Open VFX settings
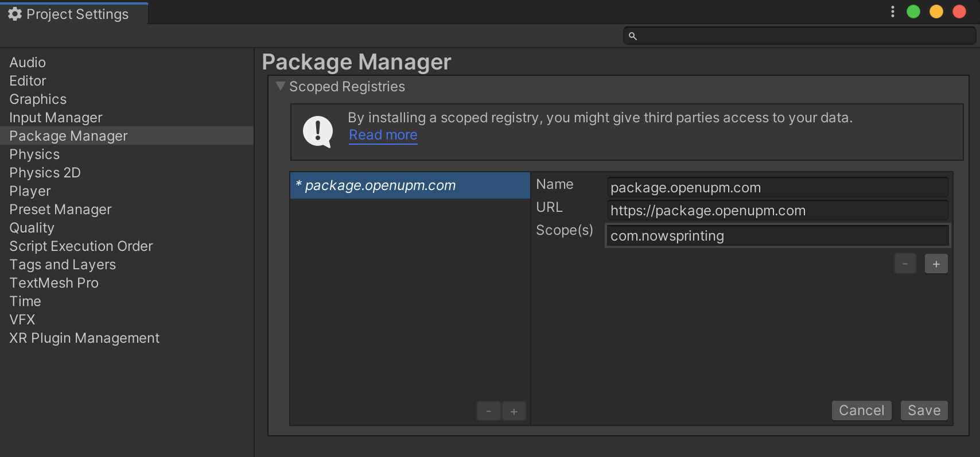Screen dimensions: 980x457 coord(127,319)
